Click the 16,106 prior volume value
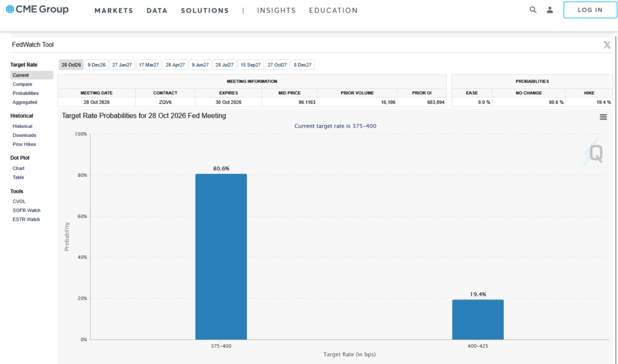This screenshot has height=364, width=618. click(x=388, y=102)
